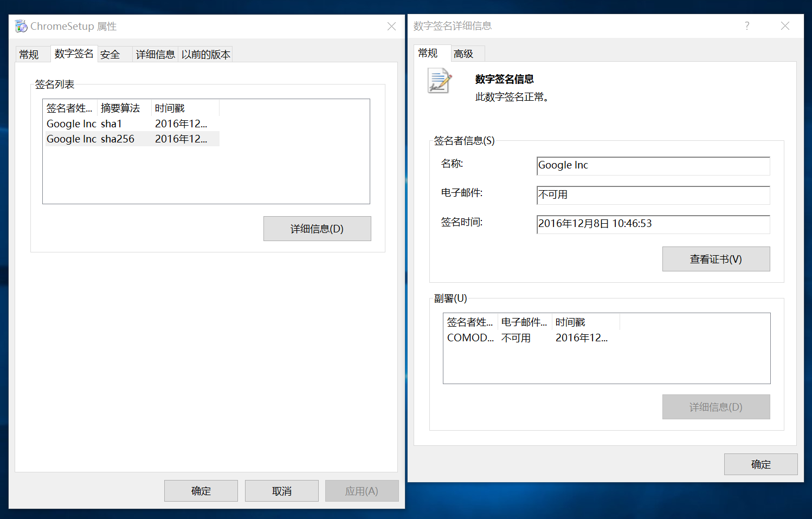Click the 签名者姓名 column header in signature list
The height and width of the screenshot is (519, 812).
coord(70,108)
